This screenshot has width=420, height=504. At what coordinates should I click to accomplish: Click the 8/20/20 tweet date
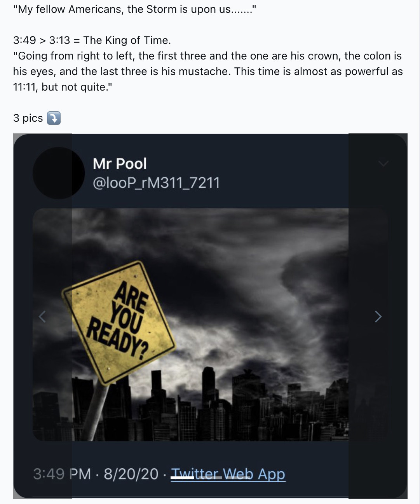click(131, 474)
